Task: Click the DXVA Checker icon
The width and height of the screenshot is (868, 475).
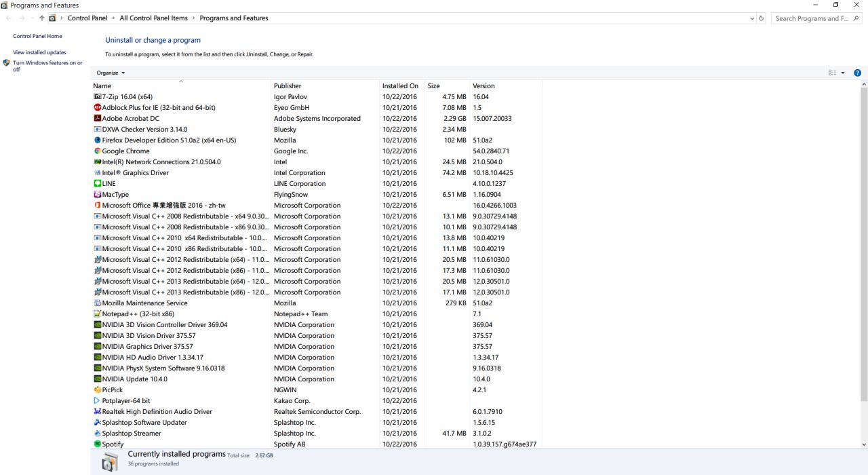Action: [x=97, y=130]
